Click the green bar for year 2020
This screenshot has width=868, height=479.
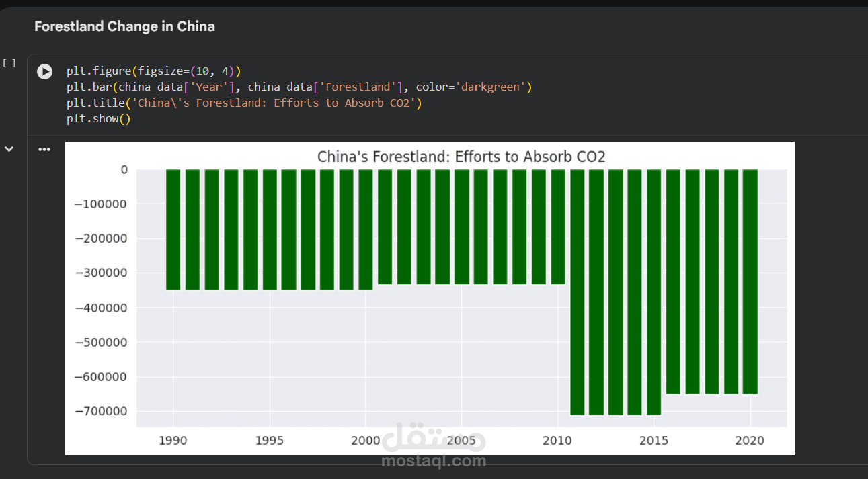pyautogui.click(x=750, y=281)
